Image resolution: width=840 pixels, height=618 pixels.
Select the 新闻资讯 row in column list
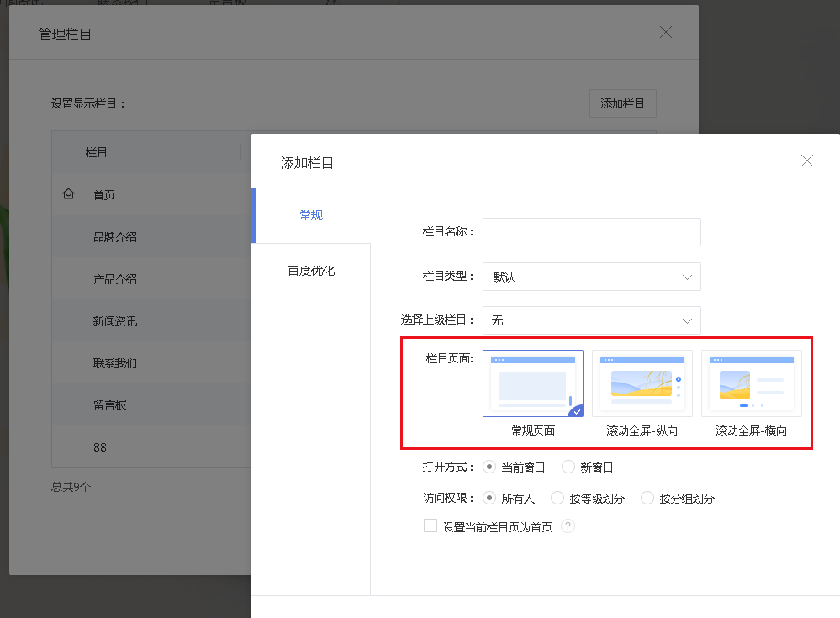[x=151, y=321]
